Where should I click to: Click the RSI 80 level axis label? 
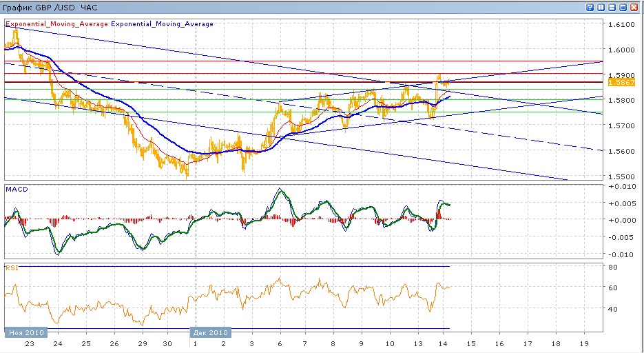point(612,266)
